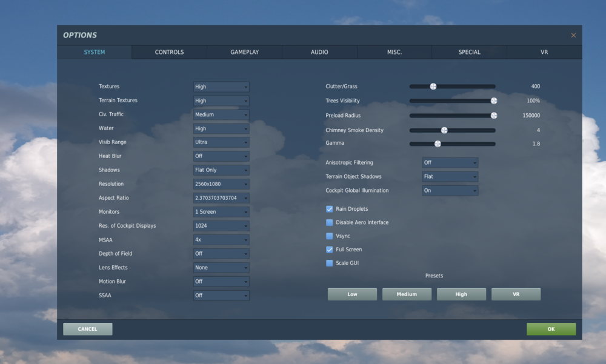The height and width of the screenshot is (364, 606).
Task: Click the Trees Visibility slider handle
Action: click(494, 101)
